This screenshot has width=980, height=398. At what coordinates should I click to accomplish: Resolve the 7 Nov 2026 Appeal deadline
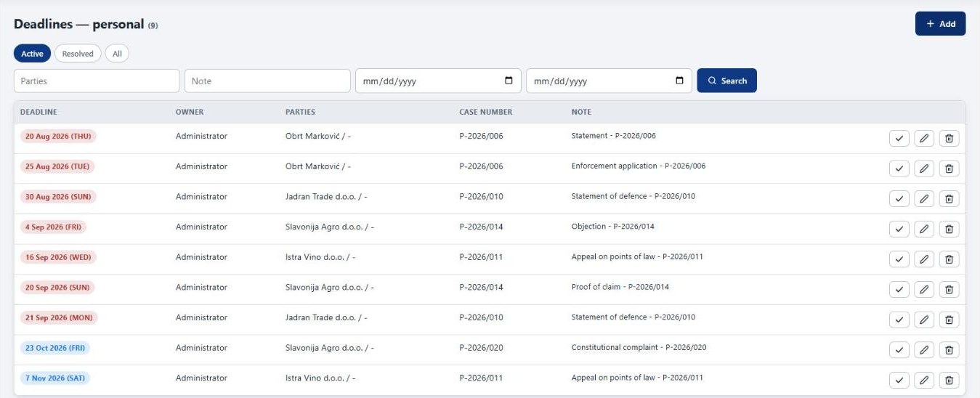pyautogui.click(x=899, y=380)
